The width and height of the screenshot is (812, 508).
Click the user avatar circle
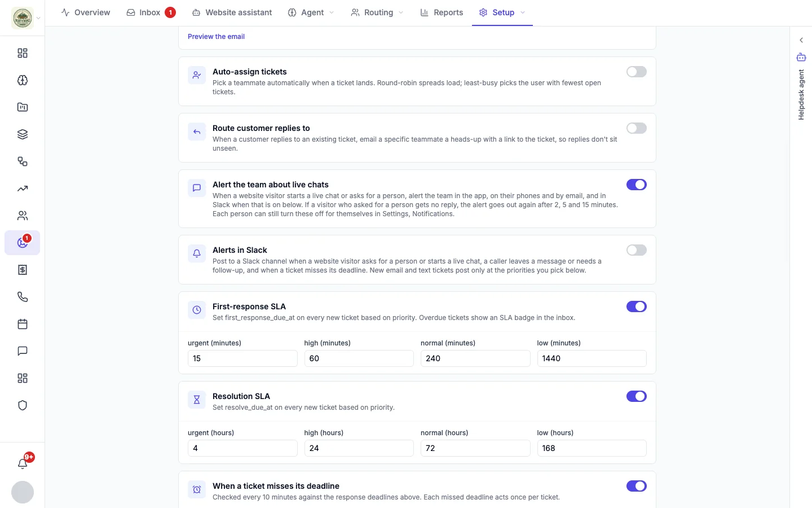[23, 492]
